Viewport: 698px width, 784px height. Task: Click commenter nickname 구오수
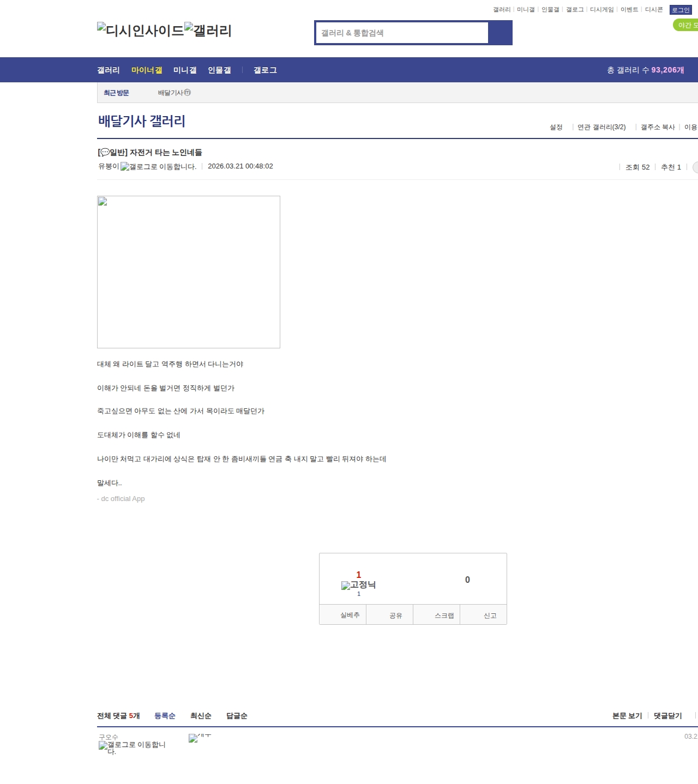tap(109, 737)
